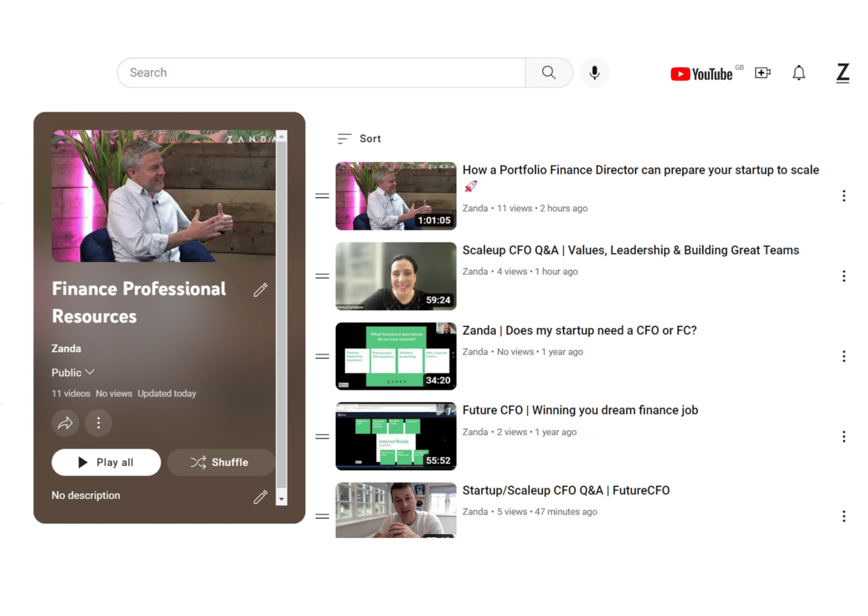Start voice search with microphone icon
This screenshot has height=616, width=868.
point(595,73)
